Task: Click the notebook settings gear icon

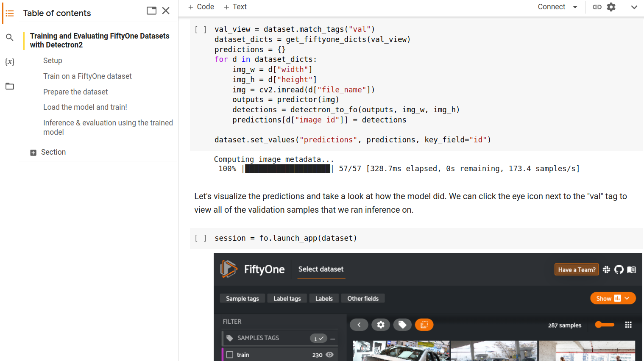Action: [x=611, y=7]
